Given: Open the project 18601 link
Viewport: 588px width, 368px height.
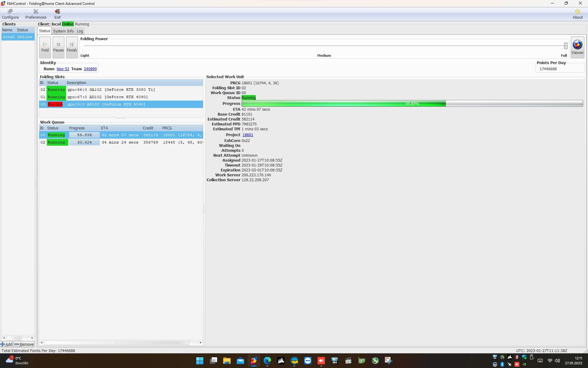Looking at the screenshot, I should point(248,135).
